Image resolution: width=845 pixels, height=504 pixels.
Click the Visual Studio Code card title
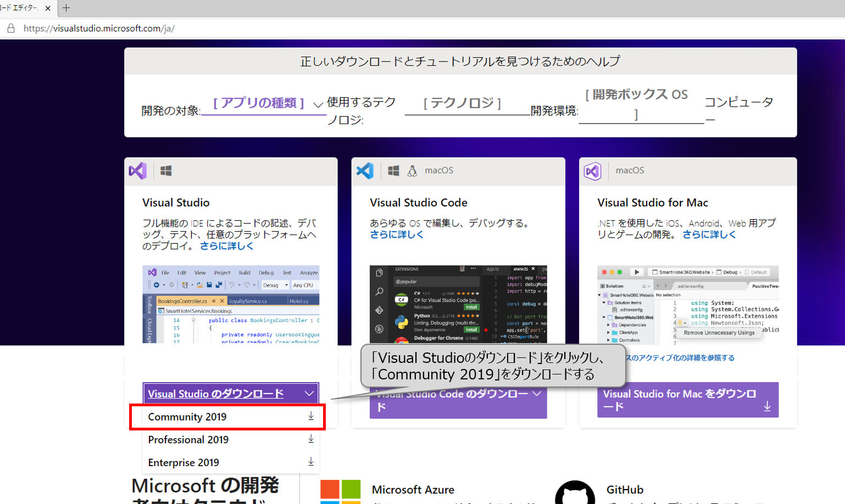[419, 203]
